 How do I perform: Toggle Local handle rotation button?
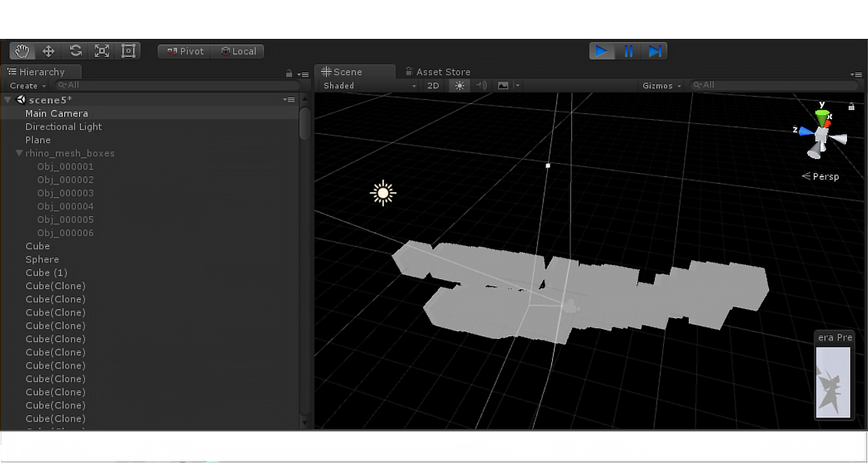point(238,52)
